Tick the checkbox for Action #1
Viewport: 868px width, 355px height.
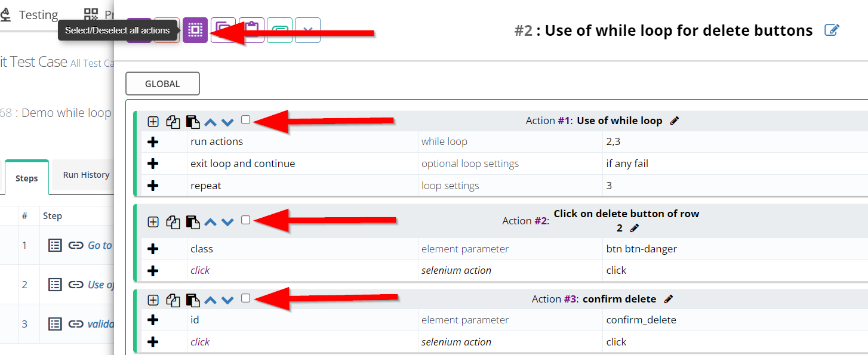(245, 120)
